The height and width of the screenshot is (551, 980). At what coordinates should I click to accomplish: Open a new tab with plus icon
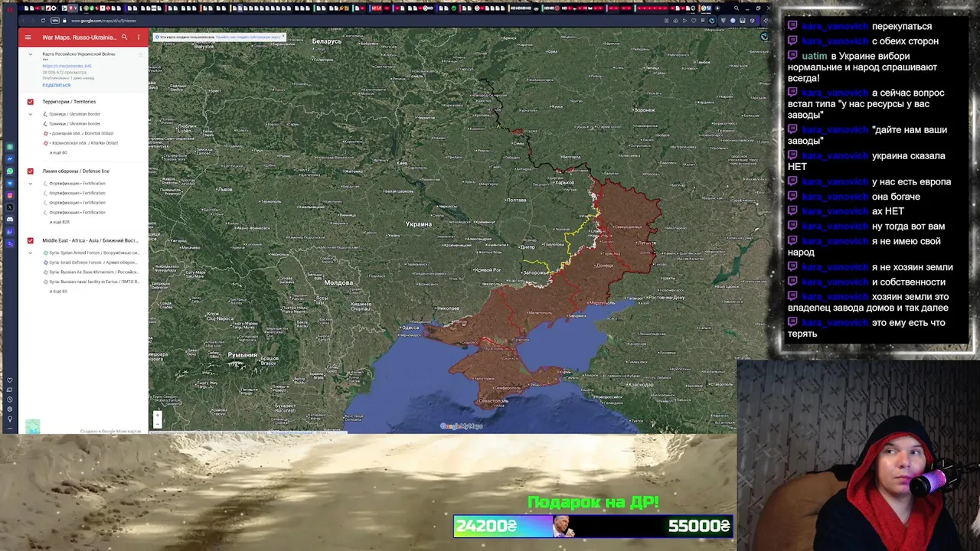point(717,8)
